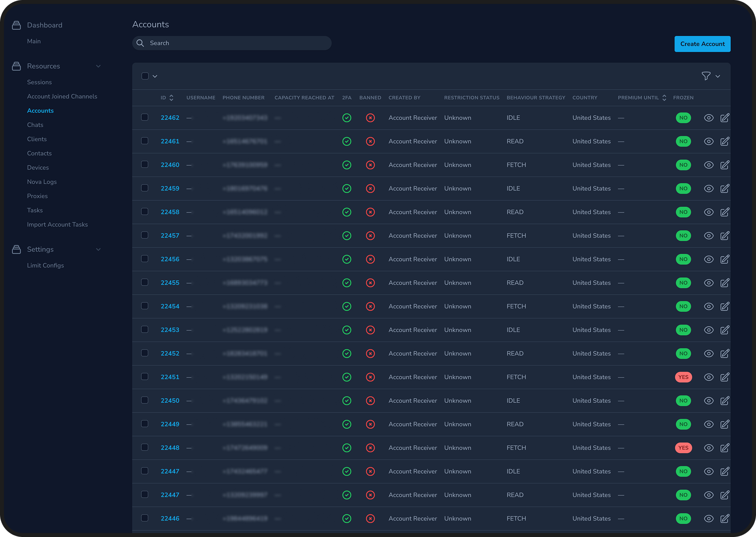
Task: Edit account 22454 with pencil icon
Action: 725,306
